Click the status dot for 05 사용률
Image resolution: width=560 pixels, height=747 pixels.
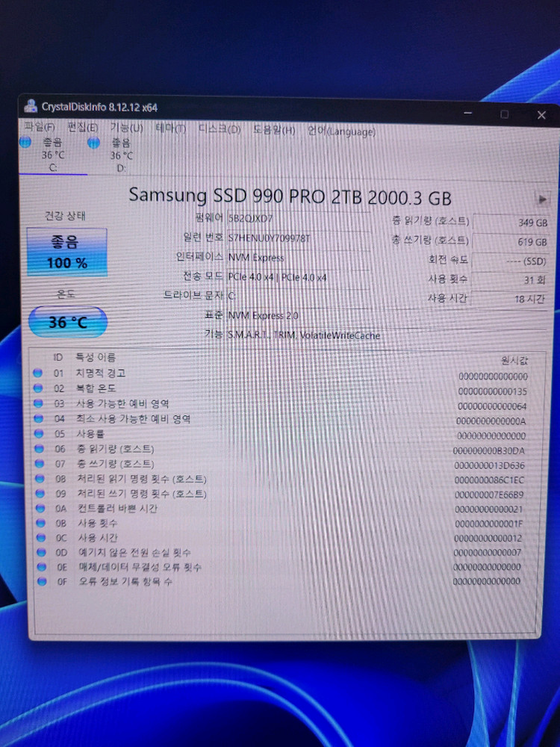39,433
